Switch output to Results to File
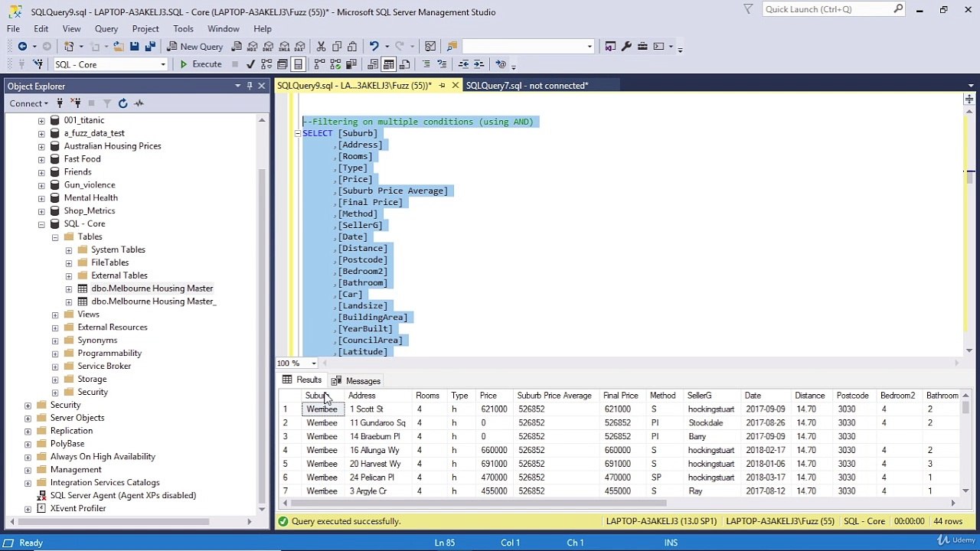The width and height of the screenshot is (980, 551). [405, 64]
